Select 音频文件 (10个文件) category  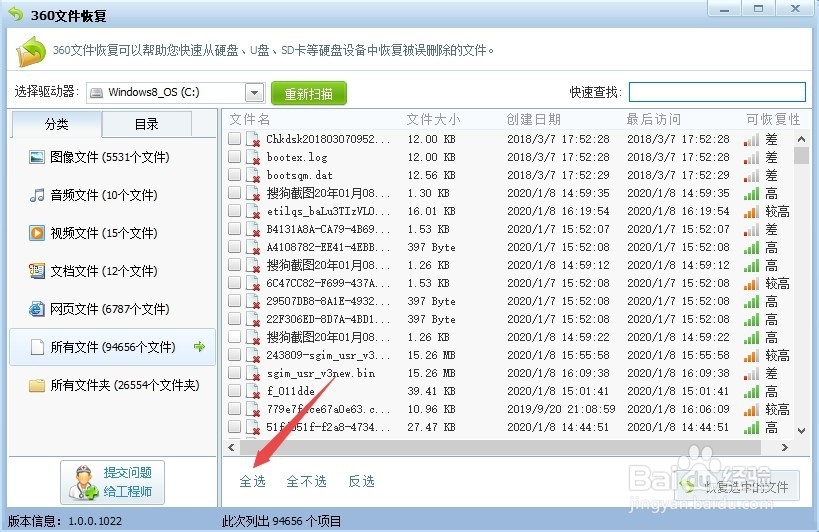point(112,195)
